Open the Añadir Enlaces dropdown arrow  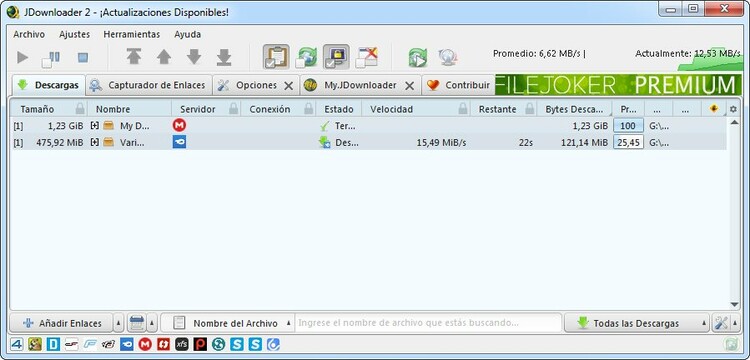point(119,323)
